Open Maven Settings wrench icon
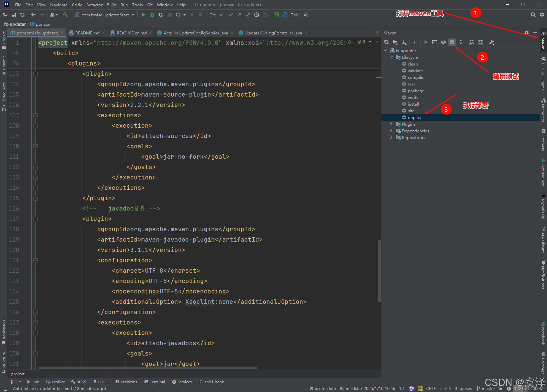This screenshot has height=392, width=547. pyautogui.click(x=491, y=42)
